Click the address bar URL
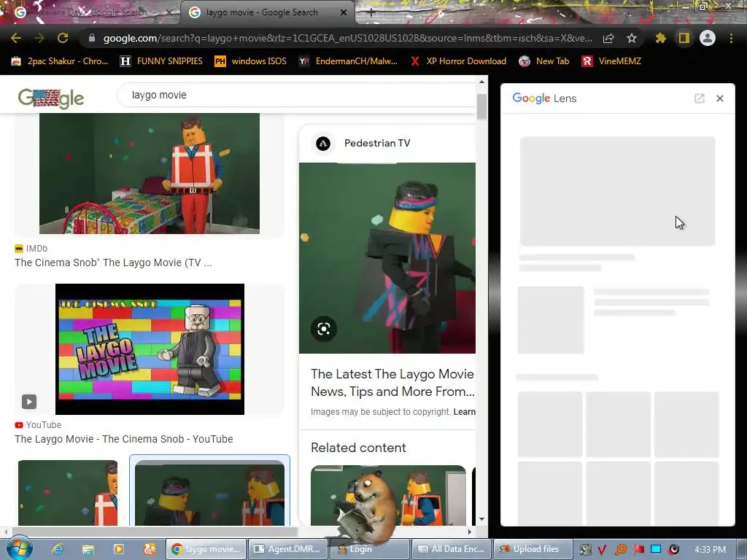747x560 pixels. point(348,38)
